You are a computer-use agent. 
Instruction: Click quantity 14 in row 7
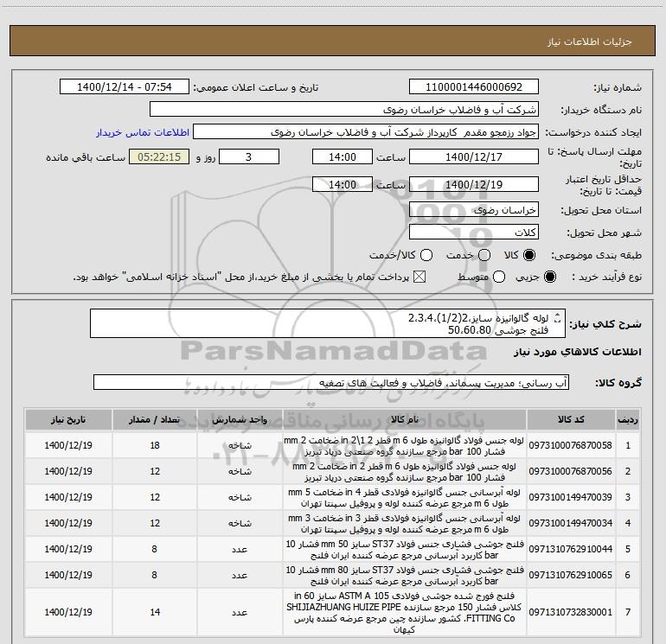point(155,612)
